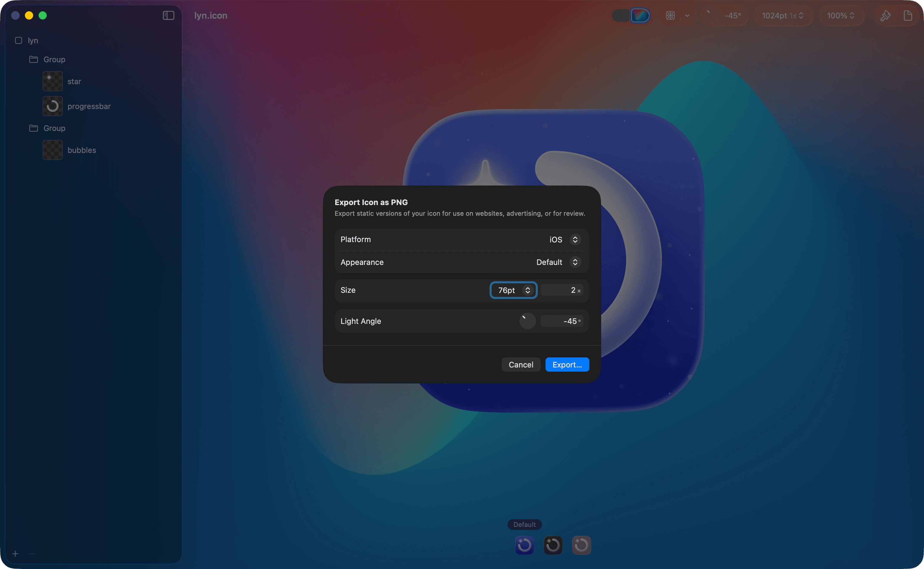Switch canvas to the dark background preview
Image resolution: width=924 pixels, height=569 pixels.
620,15
